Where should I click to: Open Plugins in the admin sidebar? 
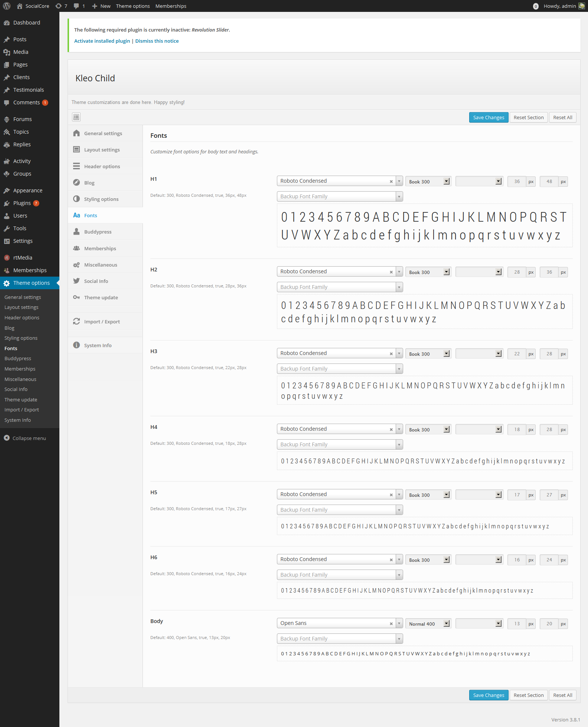22,203
